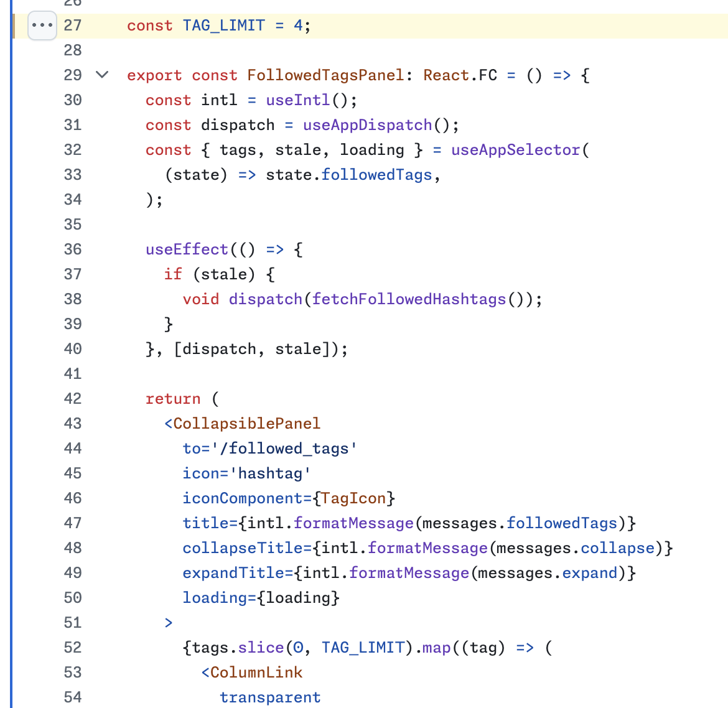Click the slice method on line 52
Image resolution: width=728 pixels, height=708 pixels.
point(261,648)
